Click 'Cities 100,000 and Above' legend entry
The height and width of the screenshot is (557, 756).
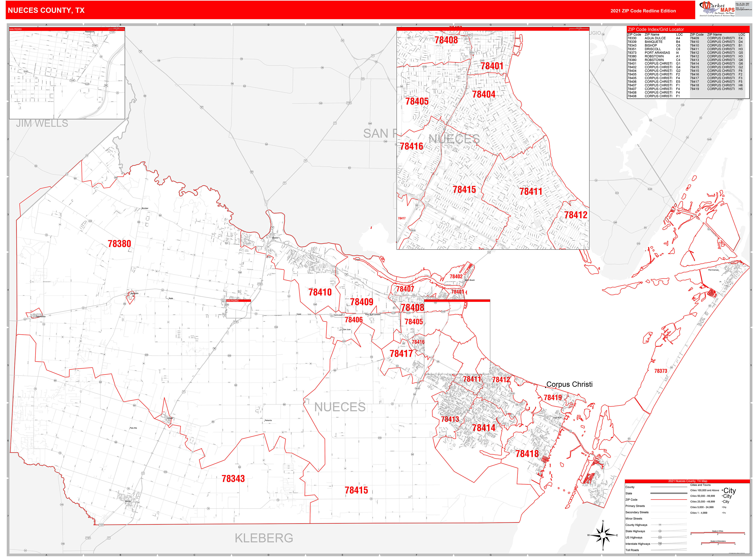[704, 491]
